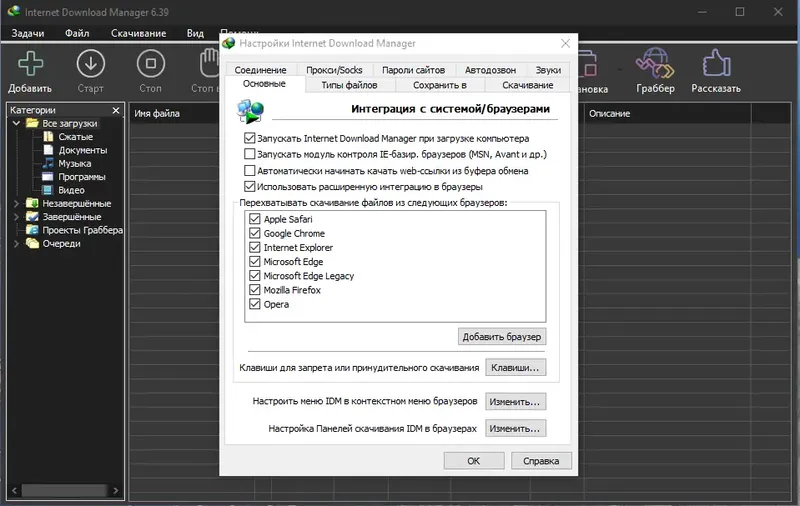This screenshot has height=506, width=800.
Task: Switch to the Автодозвон tab
Action: [x=490, y=70]
